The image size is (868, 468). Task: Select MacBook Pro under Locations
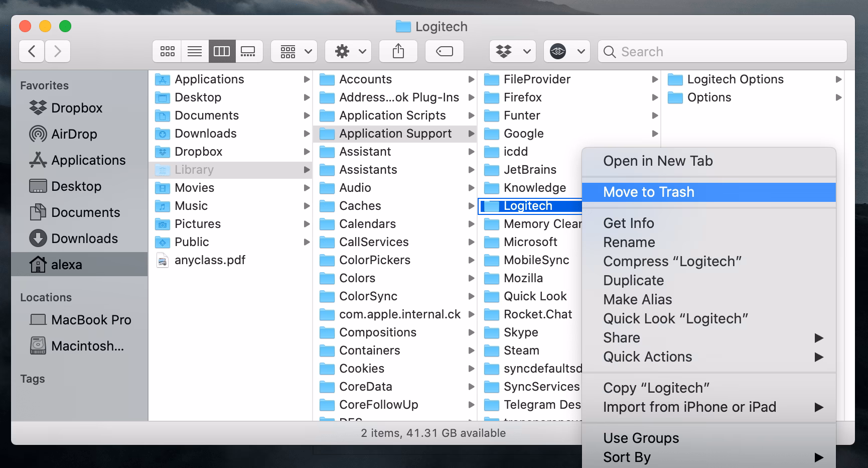click(x=80, y=320)
